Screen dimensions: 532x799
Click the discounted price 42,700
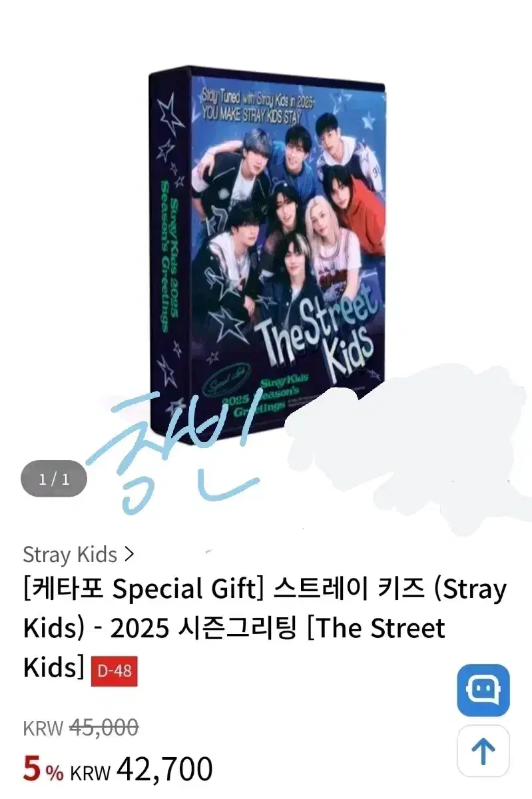click(164, 769)
